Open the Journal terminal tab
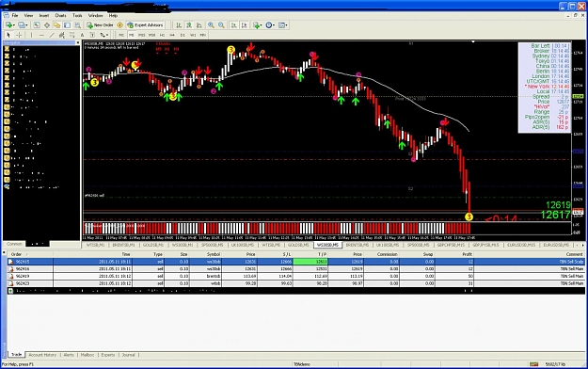 (x=128, y=355)
